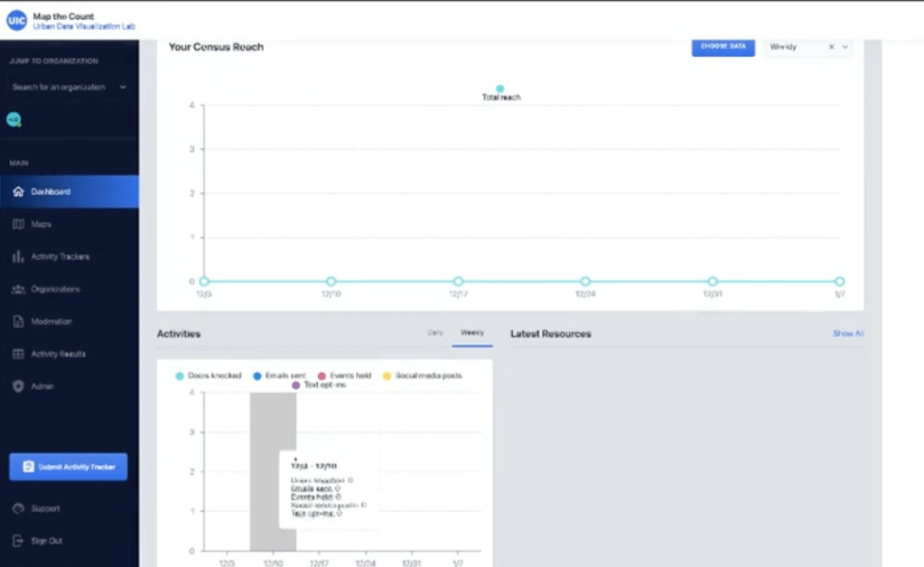Switch Activities to the Daily tab
The height and width of the screenshot is (567, 924).
[x=435, y=333]
